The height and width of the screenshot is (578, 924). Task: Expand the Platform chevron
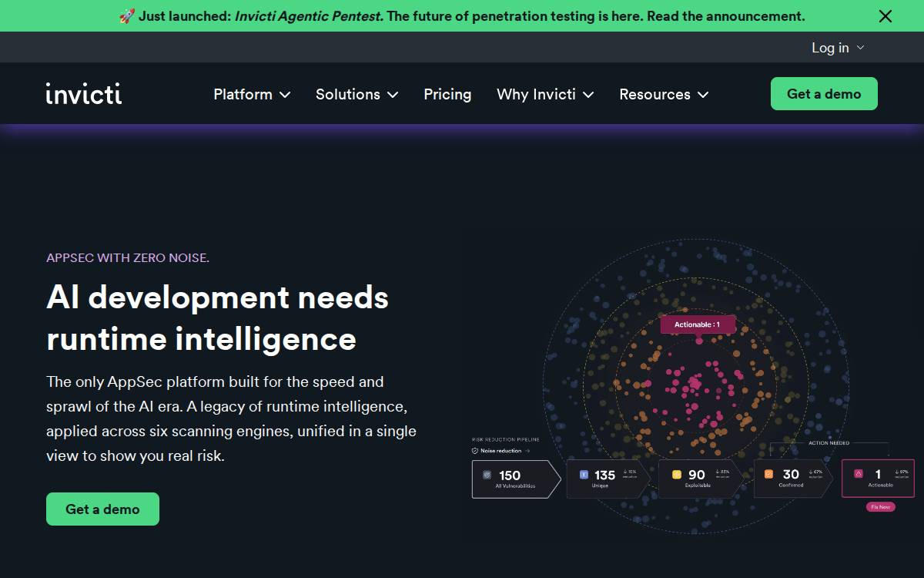[x=285, y=95]
